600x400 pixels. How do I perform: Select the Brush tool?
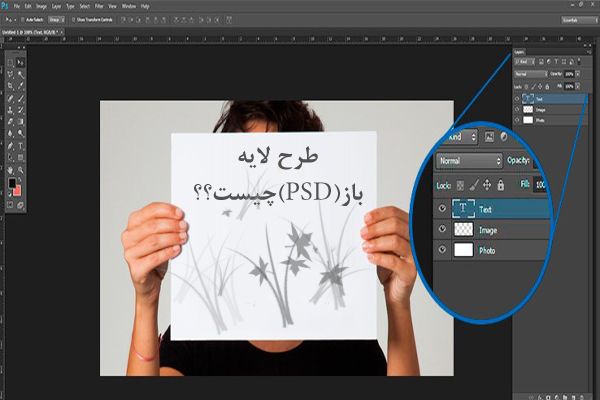coord(21,98)
